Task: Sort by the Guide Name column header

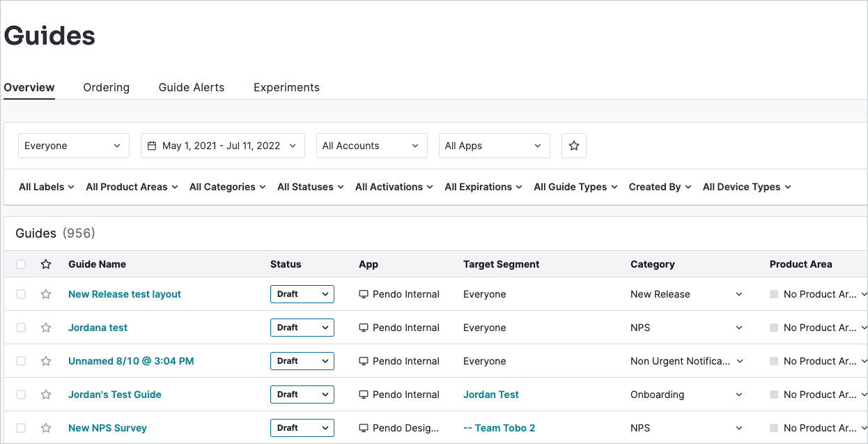Action: point(97,264)
